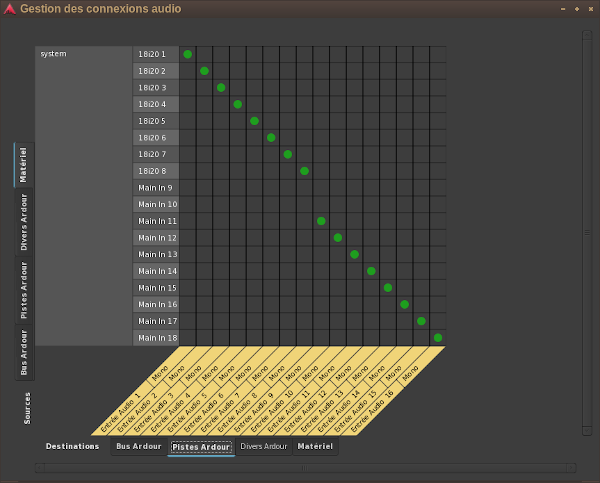The height and width of the screenshot is (483, 600).
Task: Click vertical scrollbar down arrow
Action: coord(587,431)
